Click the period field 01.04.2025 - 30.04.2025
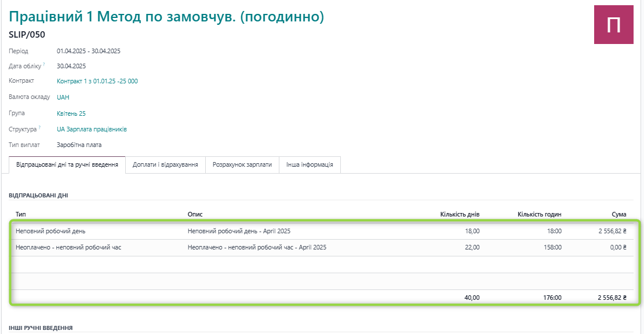The height and width of the screenshot is (334, 644). (x=88, y=51)
